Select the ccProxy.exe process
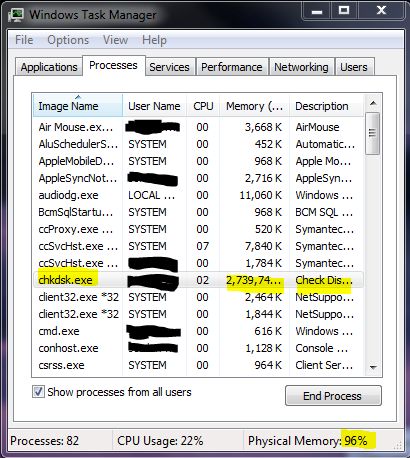 pos(198,229)
